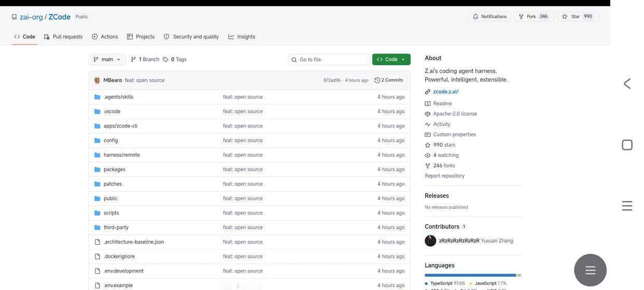View the Insights tab
Screen dimensions: 644x290
[242, 37]
